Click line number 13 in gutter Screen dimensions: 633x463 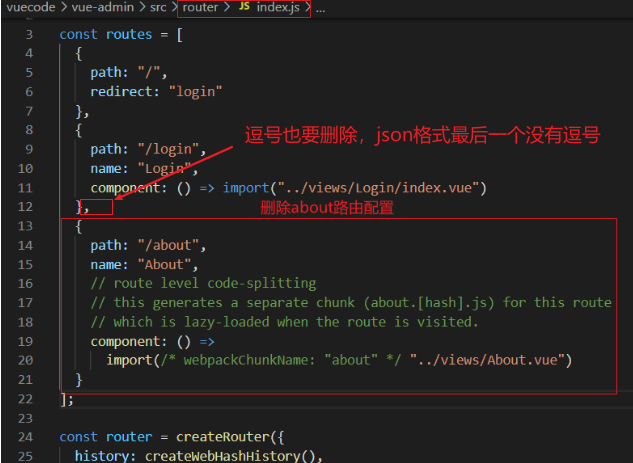pos(25,226)
